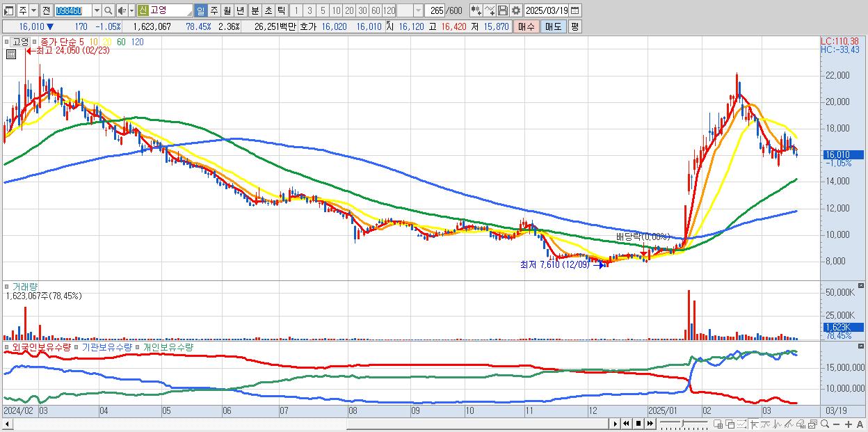Viewport: 868px width, 432px height.
Task: Select the 초 (second) period button
Action: pyautogui.click(x=268, y=10)
